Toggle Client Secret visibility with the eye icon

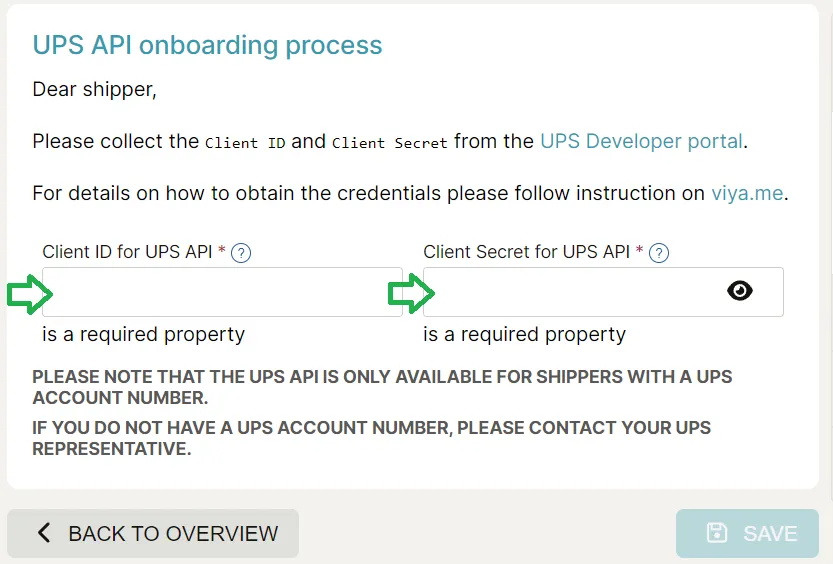740,291
